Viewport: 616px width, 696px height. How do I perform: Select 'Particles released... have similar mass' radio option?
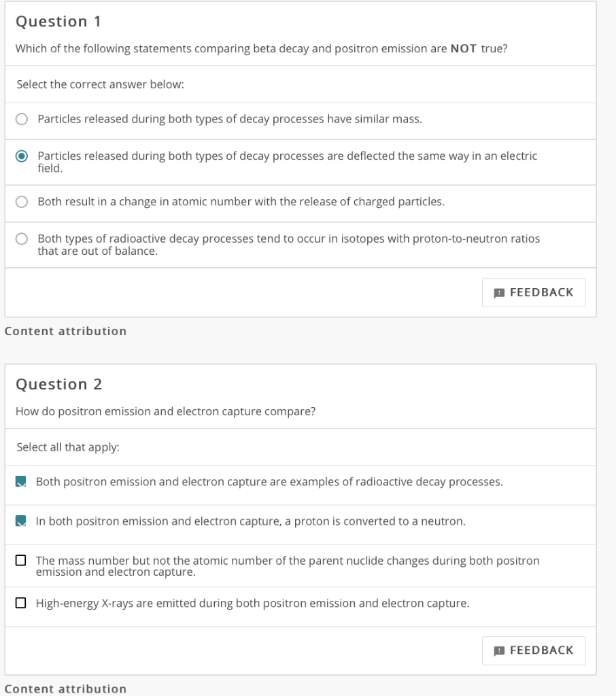click(22, 120)
